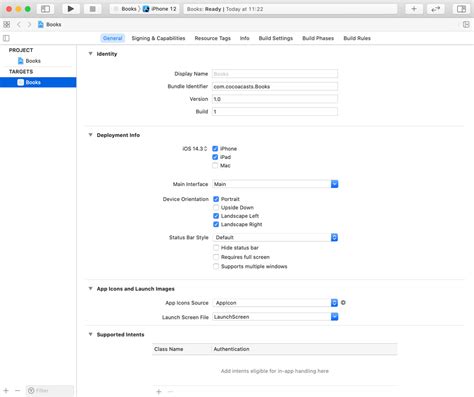Enable Requires full screen checkbox
Screen dimensions: 474x397
(x=216, y=257)
